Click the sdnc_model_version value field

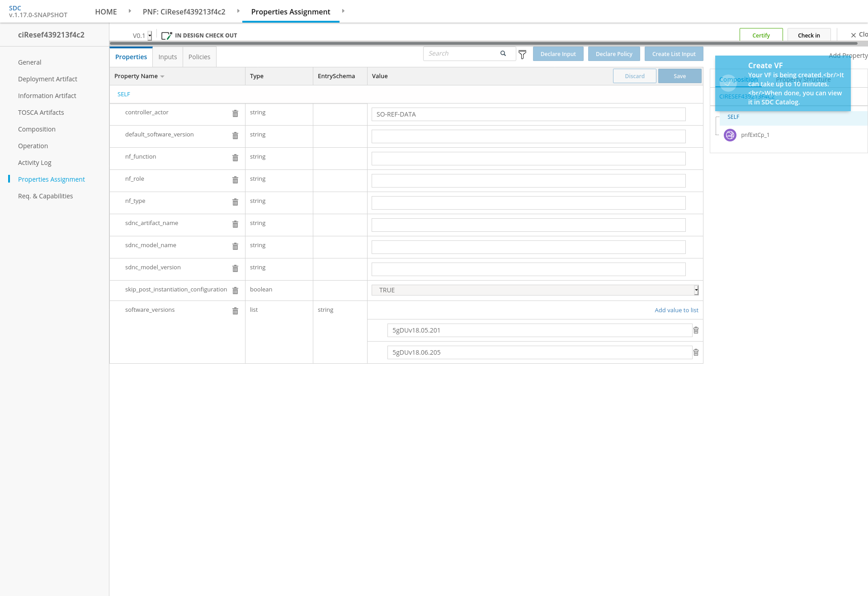click(528, 269)
